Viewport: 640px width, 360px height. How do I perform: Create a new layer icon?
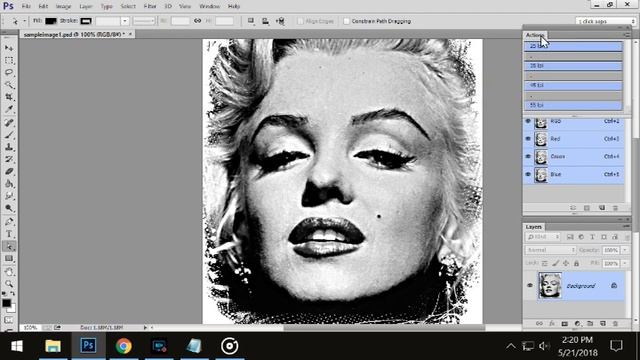click(x=603, y=324)
